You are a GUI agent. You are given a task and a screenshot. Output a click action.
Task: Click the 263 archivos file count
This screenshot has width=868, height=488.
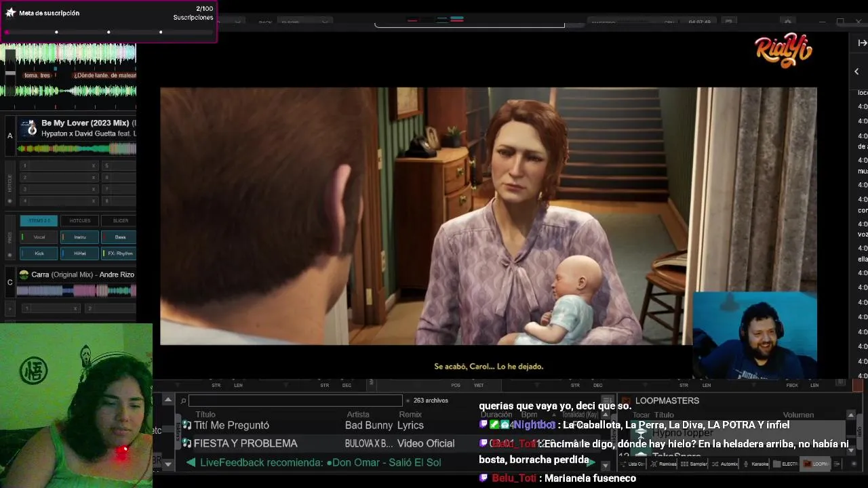click(431, 401)
